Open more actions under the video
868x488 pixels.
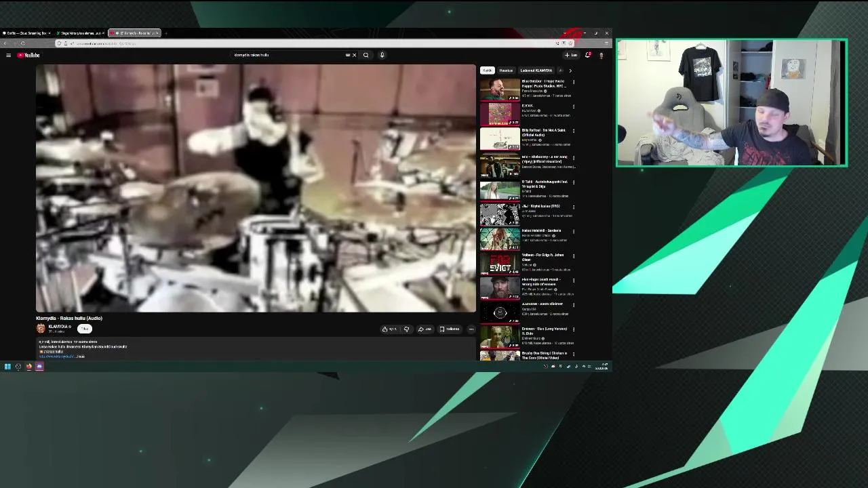(471, 329)
